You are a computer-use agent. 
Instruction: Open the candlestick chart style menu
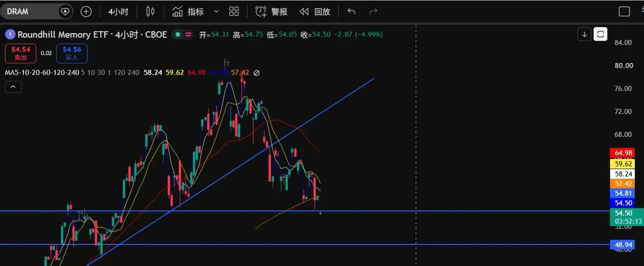pyautogui.click(x=150, y=11)
